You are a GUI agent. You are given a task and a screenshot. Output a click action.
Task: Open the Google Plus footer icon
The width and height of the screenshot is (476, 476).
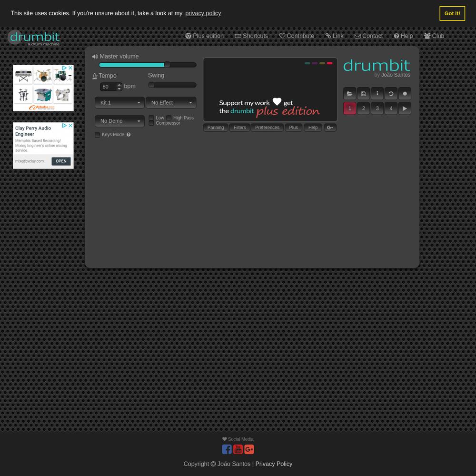pos(249,449)
